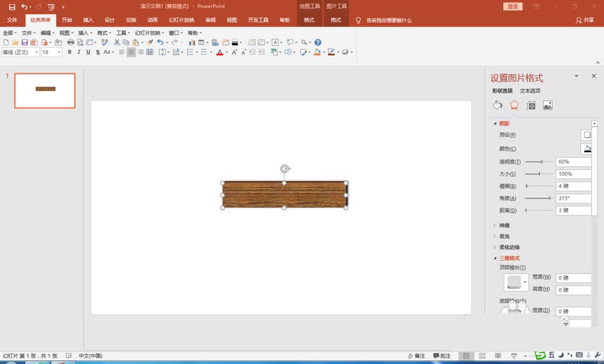This screenshot has height=364, width=604.
Task: Open the Fill & Line icon tab
Action: [498, 105]
